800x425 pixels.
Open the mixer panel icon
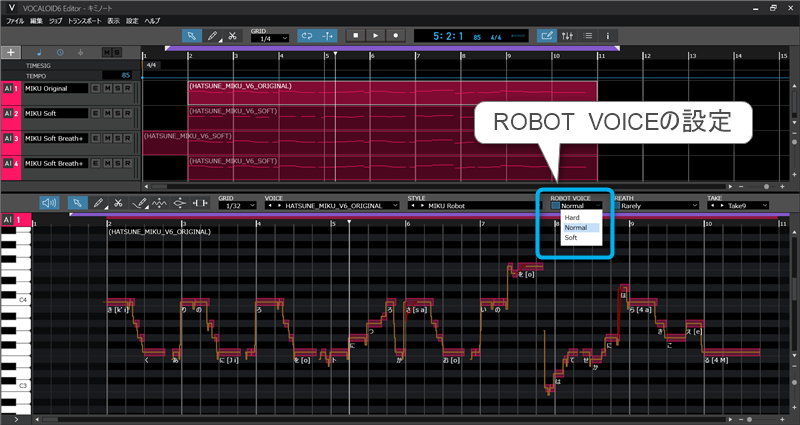567,36
